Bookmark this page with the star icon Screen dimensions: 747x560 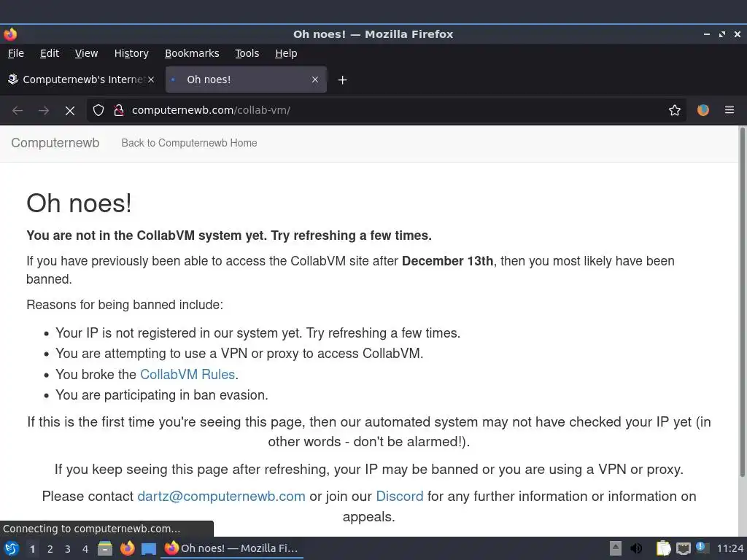[x=675, y=111]
